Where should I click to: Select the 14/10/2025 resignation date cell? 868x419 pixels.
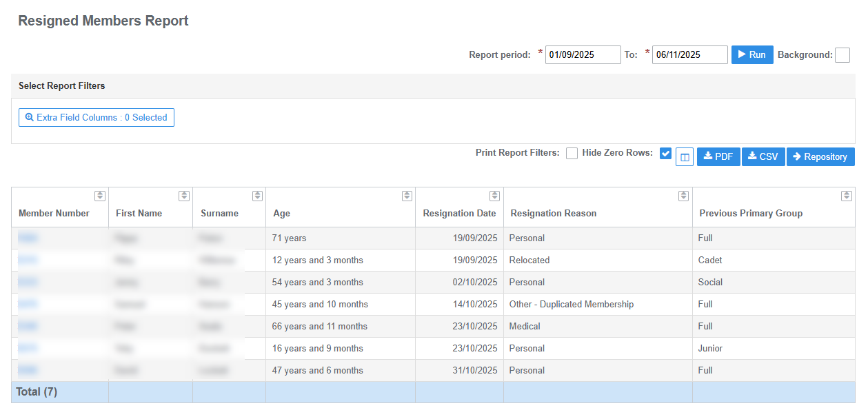(459, 304)
